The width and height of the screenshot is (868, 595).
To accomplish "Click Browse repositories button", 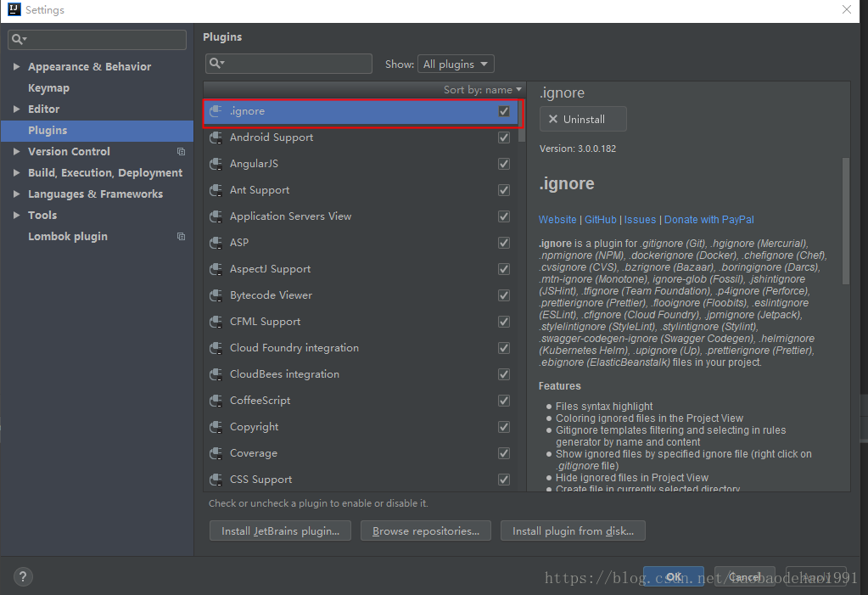I will (426, 530).
